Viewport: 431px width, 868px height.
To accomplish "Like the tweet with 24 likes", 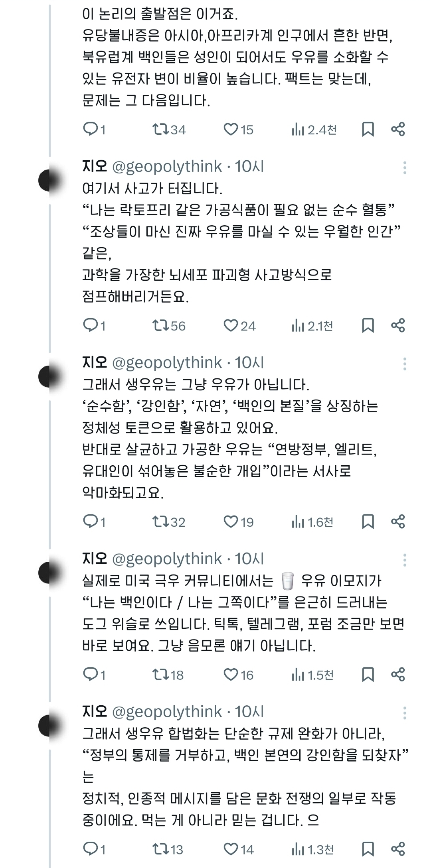I will 231,326.
